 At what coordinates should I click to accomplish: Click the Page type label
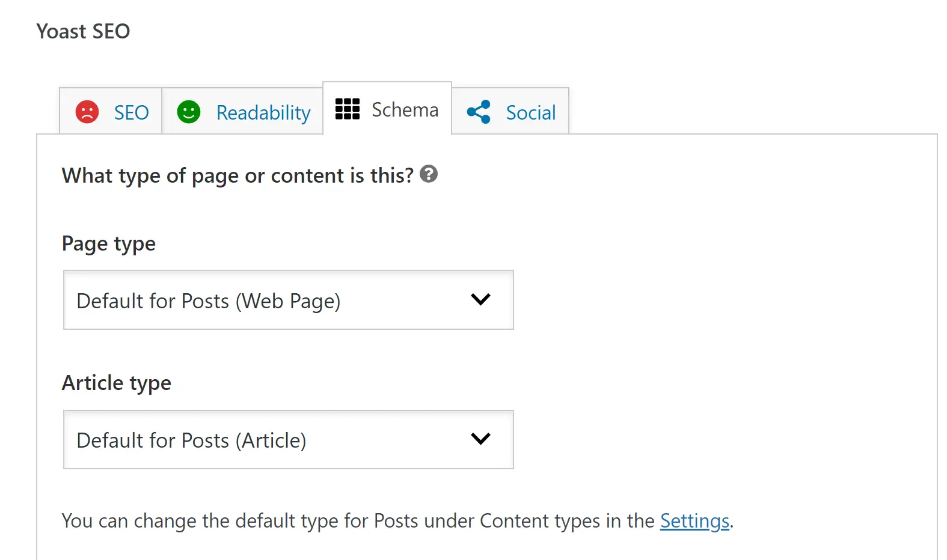click(x=109, y=244)
